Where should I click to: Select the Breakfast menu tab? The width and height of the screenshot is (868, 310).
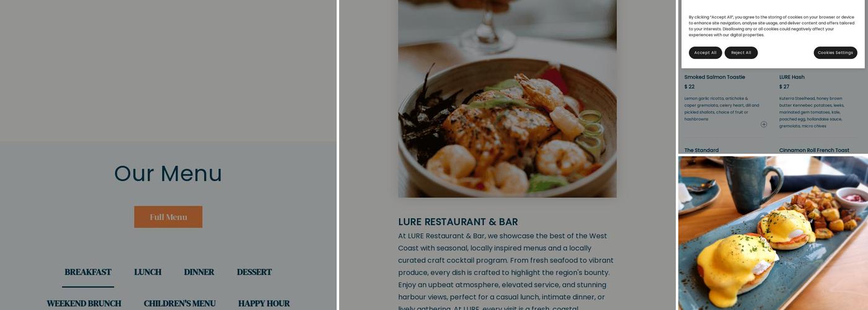click(x=88, y=272)
